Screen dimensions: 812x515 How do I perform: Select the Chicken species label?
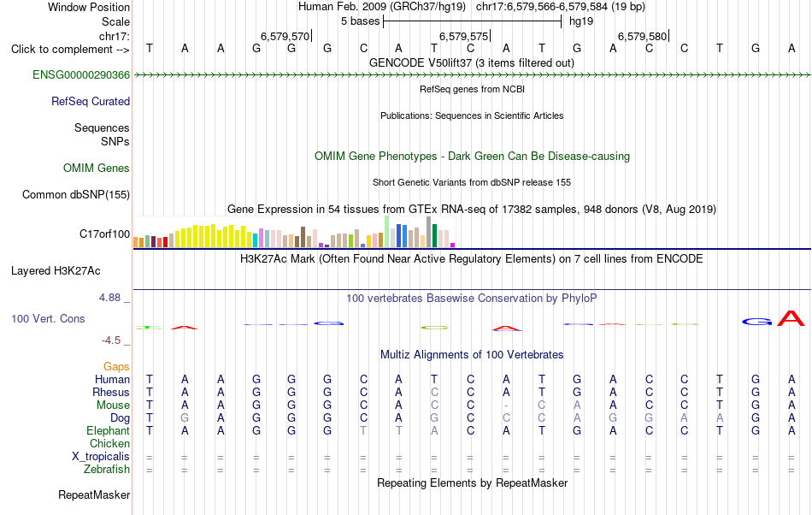click(109, 443)
